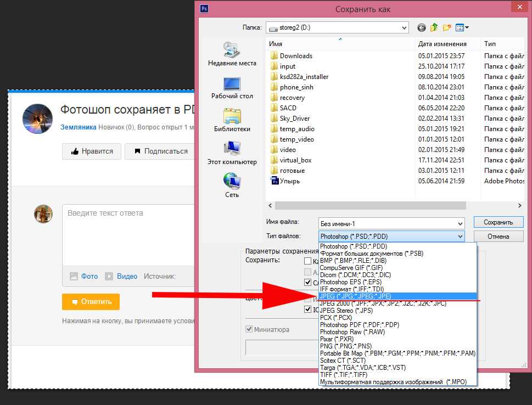The width and height of the screenshot is (532, 405).
Task: Click the horizontal scrollbar in file list
Action: coord(370,206)
